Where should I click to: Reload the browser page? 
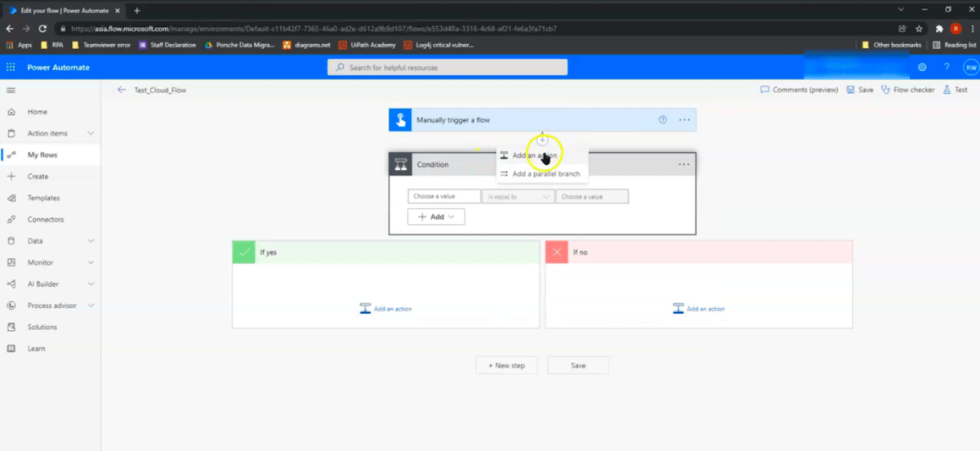pos(41,28)
